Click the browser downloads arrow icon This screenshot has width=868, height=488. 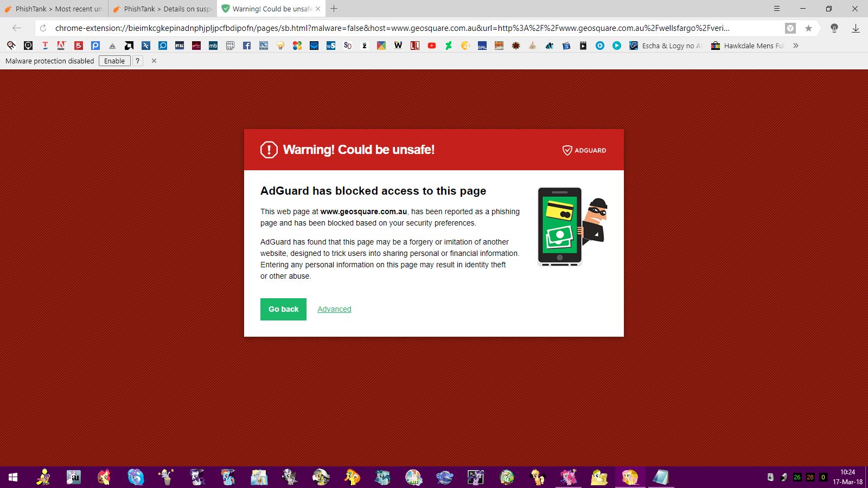point(856,28)
